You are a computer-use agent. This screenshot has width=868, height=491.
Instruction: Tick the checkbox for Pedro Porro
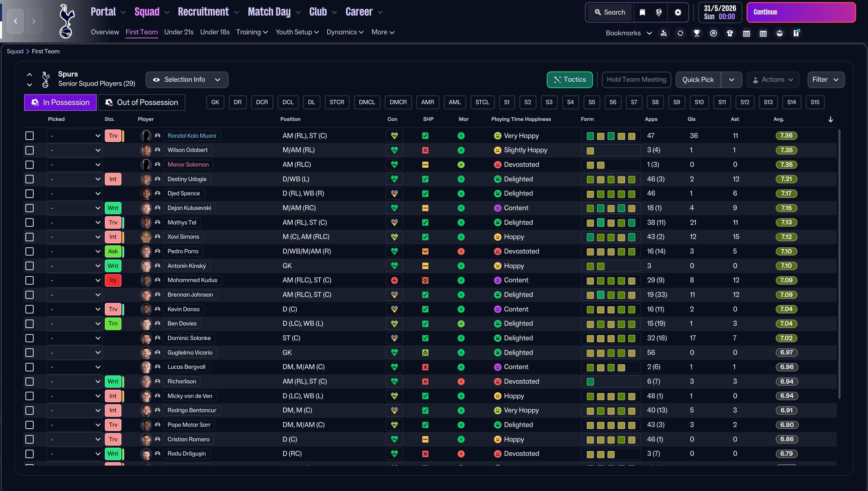[x=30, y=251]
